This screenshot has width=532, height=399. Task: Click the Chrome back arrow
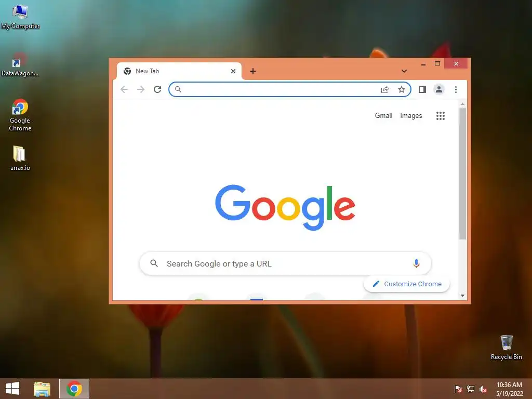coord(124,89)
